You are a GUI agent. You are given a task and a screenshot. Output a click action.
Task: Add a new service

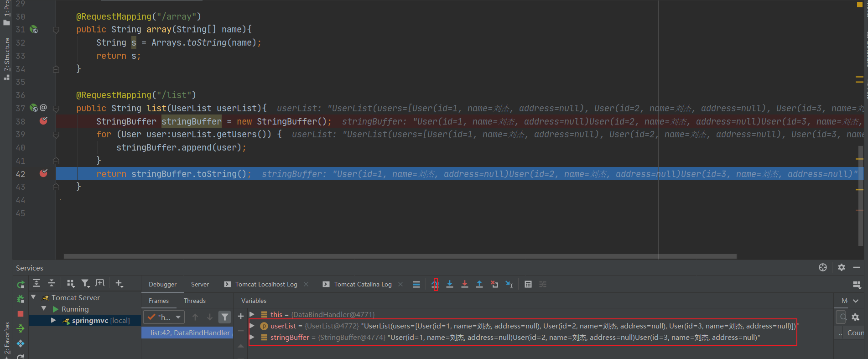pos(119,283)
